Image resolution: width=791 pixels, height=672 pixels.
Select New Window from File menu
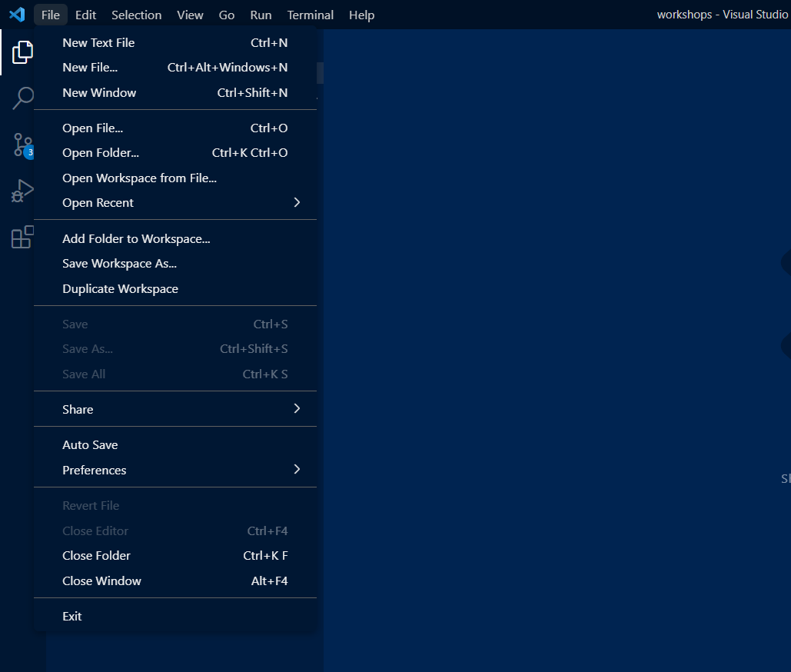tap(99, 93)
